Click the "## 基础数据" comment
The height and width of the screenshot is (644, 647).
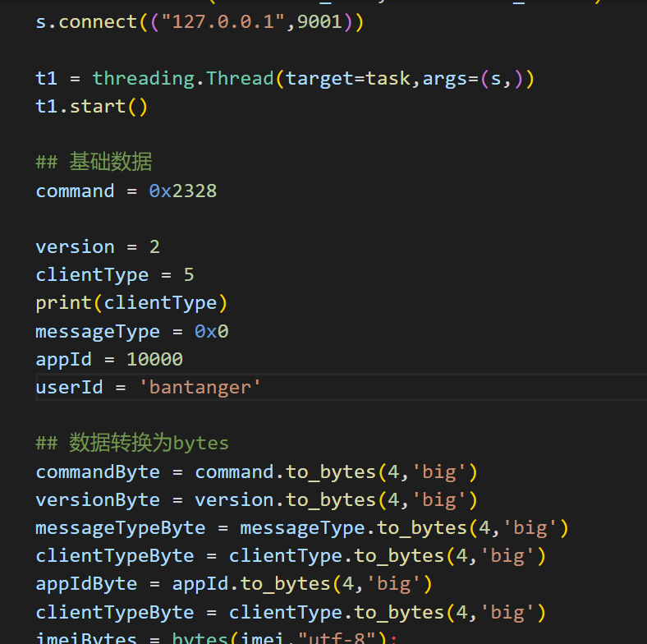click(x=94, y=163)
